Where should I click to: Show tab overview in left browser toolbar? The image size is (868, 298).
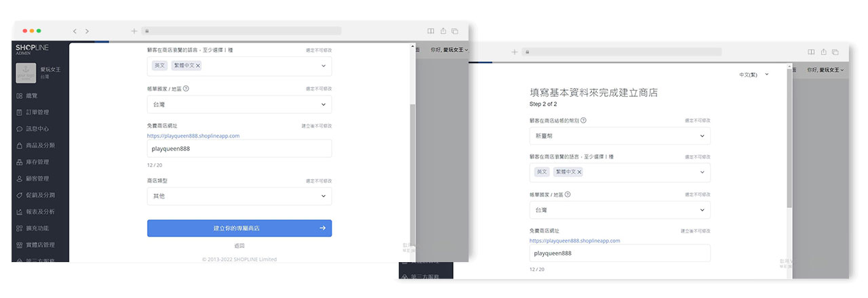455,31
